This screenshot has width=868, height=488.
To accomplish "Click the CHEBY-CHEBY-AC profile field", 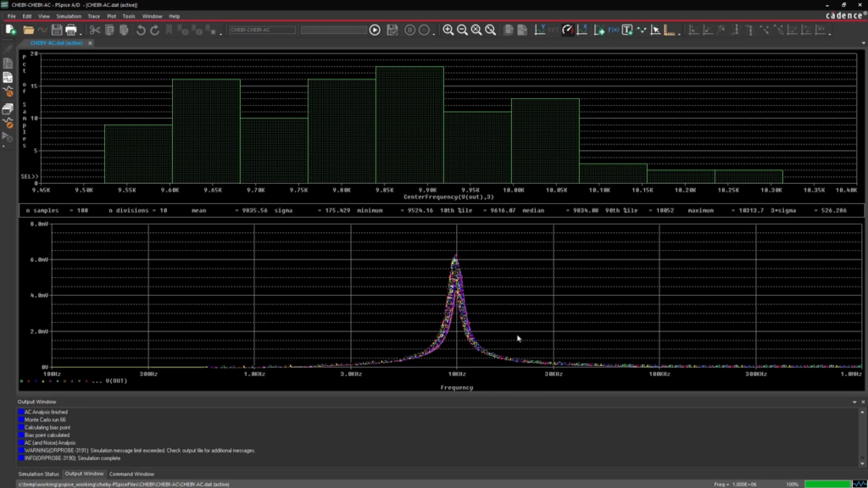I will [263, 30].
